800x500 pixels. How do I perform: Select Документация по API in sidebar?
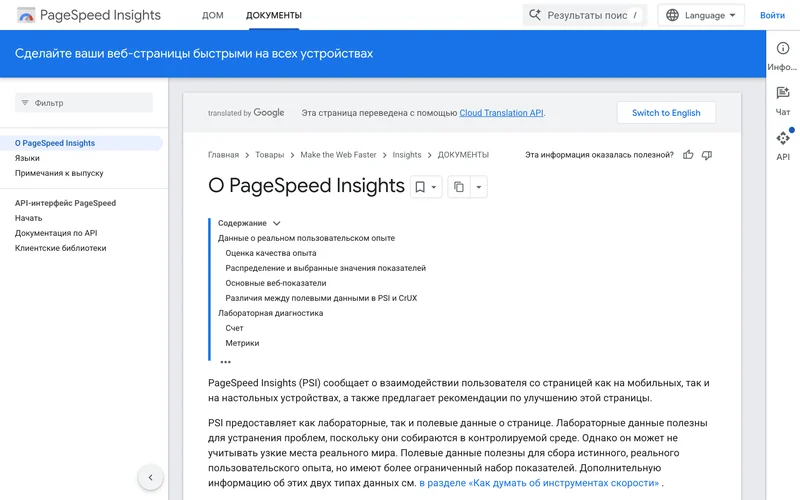56,233
